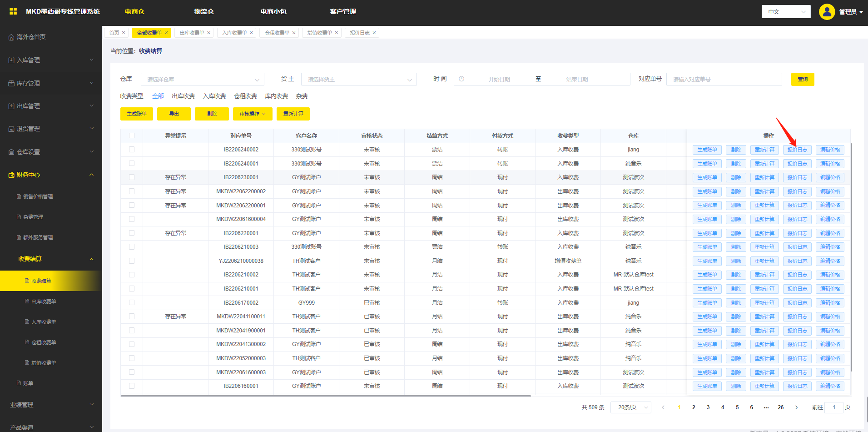This screenshot has height=432, width=868.
Task: Go to next page using right arrow
Action: (x=796, y=407)
